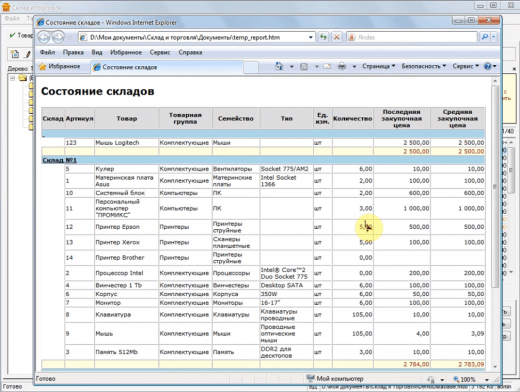
Task: Click the Мышь Logitech cell
Action: [x=127, y=143]
